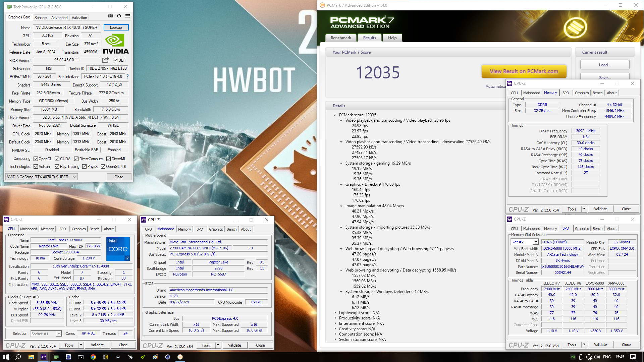The width and height of the screenshot is (644, 362).
Task: Click Validate in the CPU-Z CPU window
Action: [97, 345]
